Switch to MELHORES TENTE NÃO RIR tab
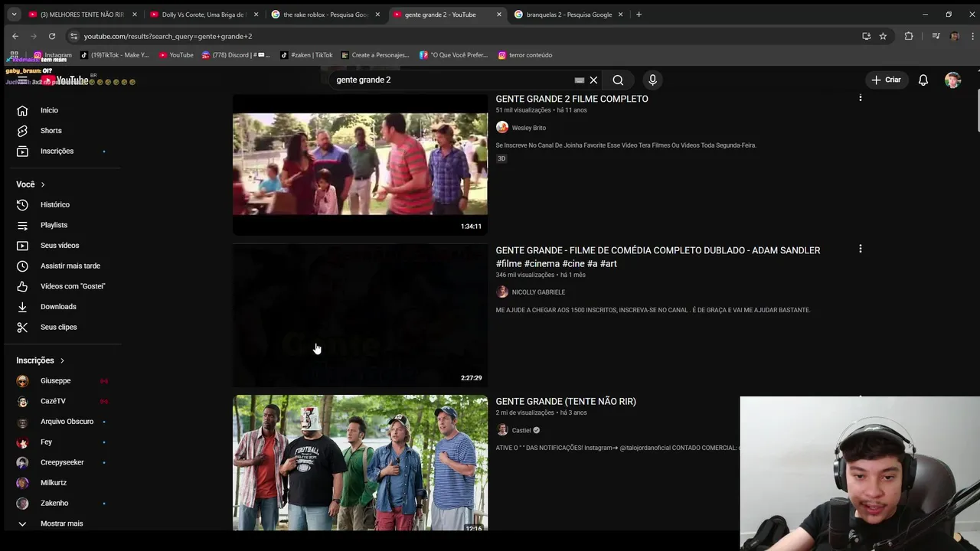980x551 pixels. click(83, 15)
